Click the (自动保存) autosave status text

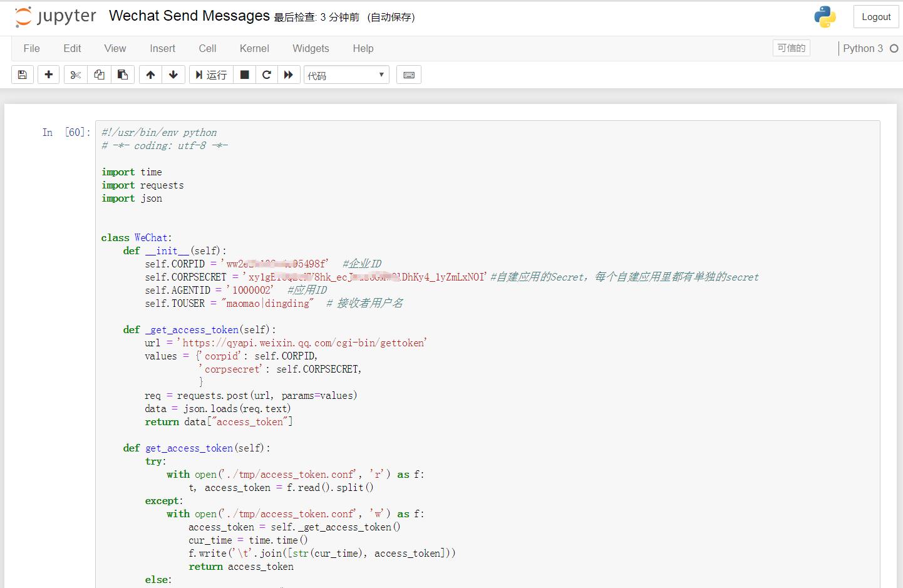pyautogui.click(x=391, y=18)
